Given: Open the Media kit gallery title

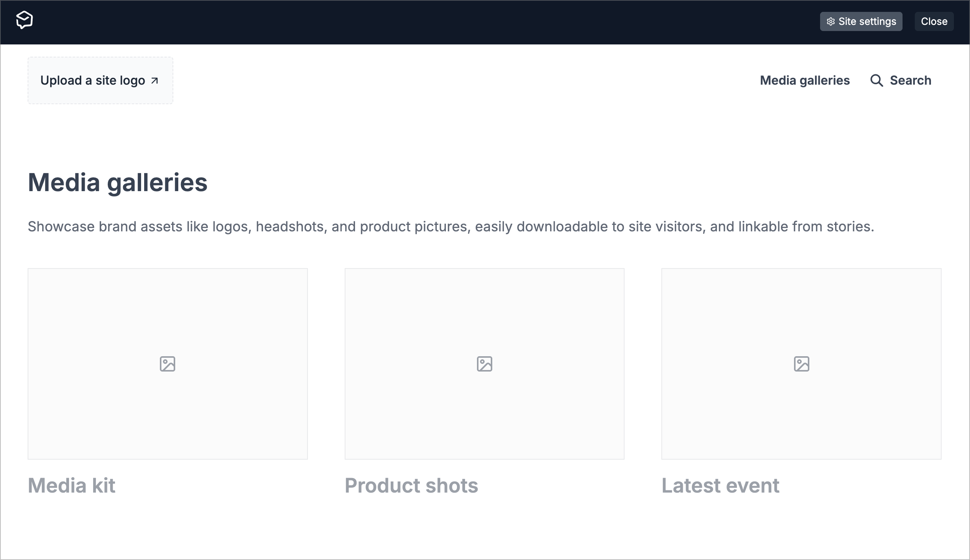Looking at the screenshot, I should pyautogui.click(x=72, y=485).
